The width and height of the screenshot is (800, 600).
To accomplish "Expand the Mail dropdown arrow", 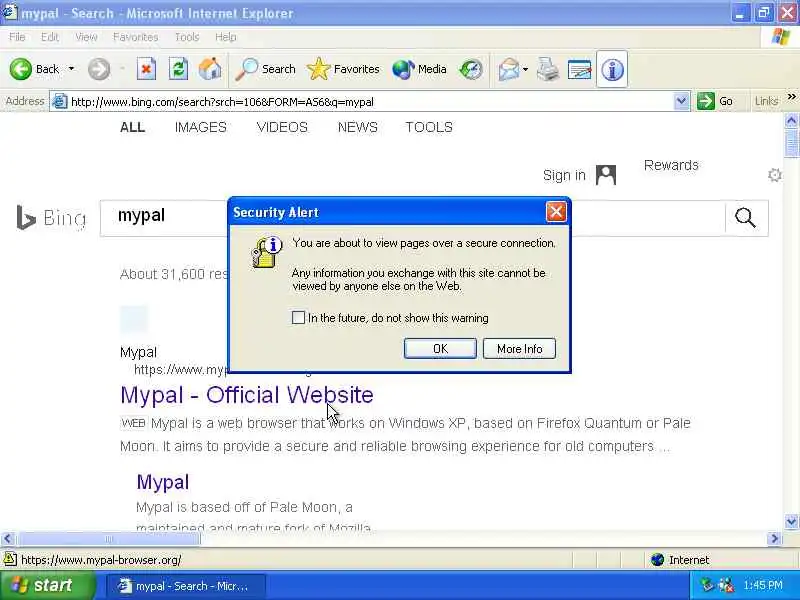I will 526,69.
